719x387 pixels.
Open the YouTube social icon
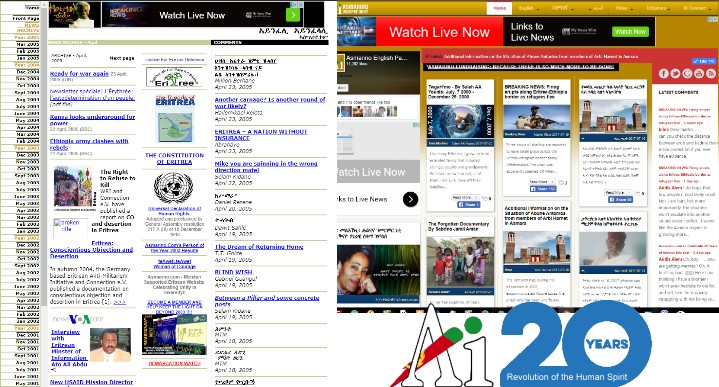tap(699, 73)
